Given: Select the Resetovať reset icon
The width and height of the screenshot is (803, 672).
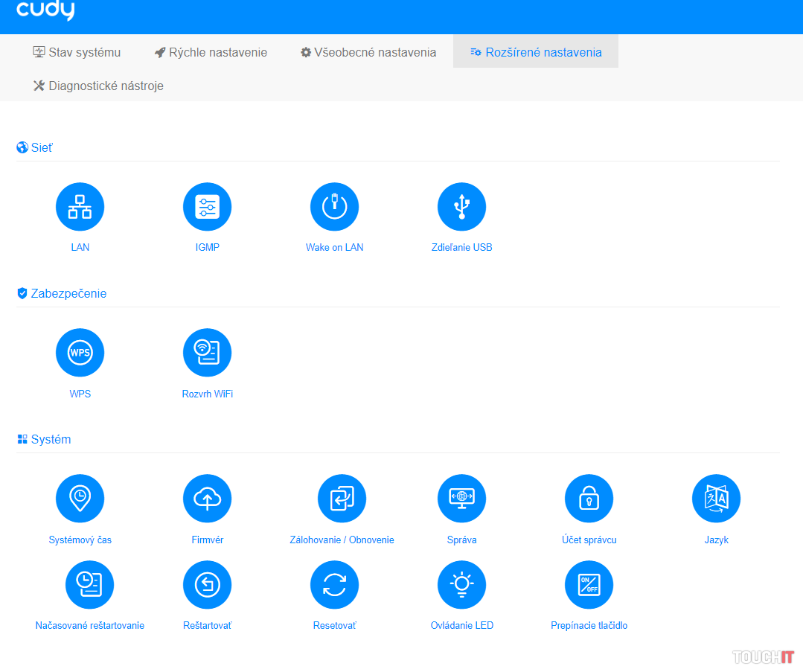Looking at the screenshot, I should (x=334, y=585).
